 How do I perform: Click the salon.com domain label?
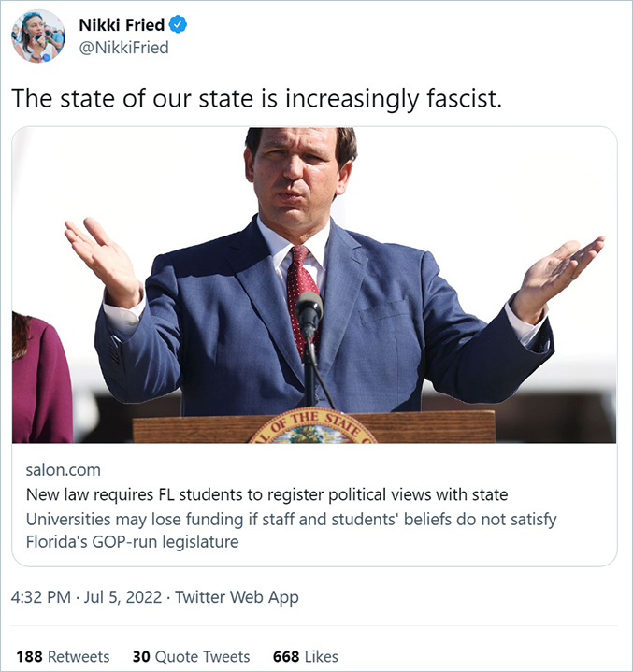(x=63, y=469)
